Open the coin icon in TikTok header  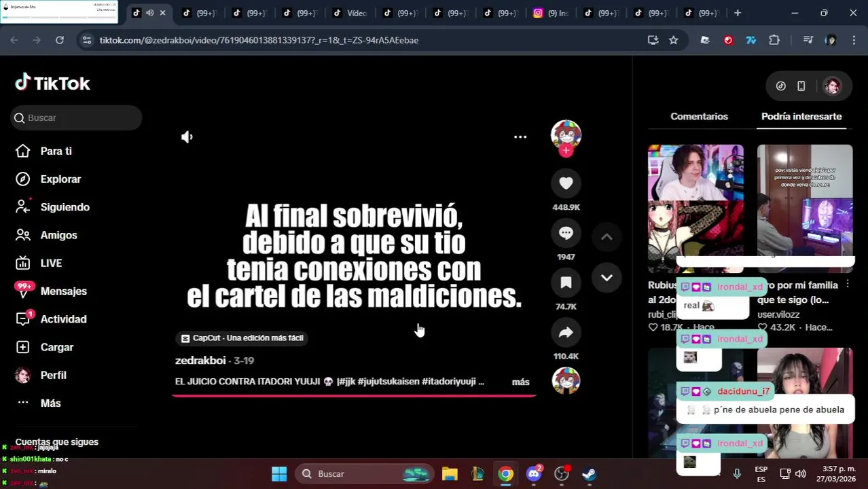click(780, 86)
